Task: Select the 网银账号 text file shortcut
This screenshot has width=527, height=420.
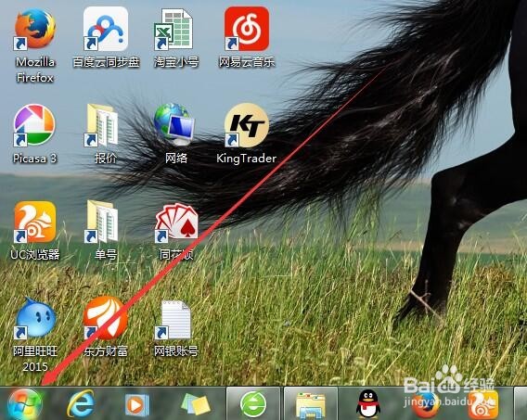Action: point(174,320)
